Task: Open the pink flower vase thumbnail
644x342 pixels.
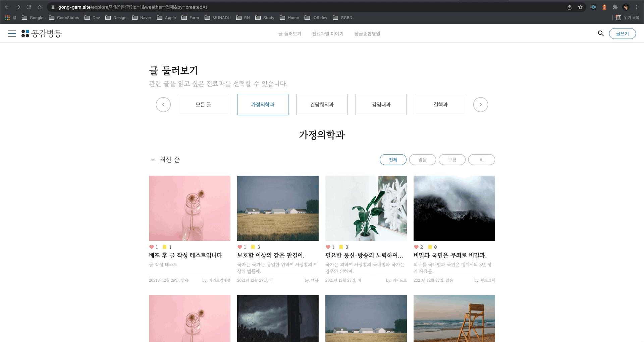Action: 190,208
